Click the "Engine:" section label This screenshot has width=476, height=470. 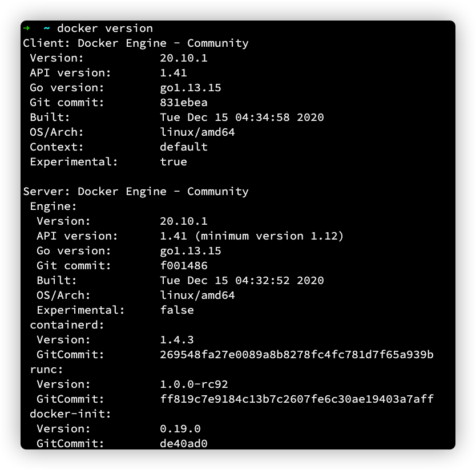point(53,206)
